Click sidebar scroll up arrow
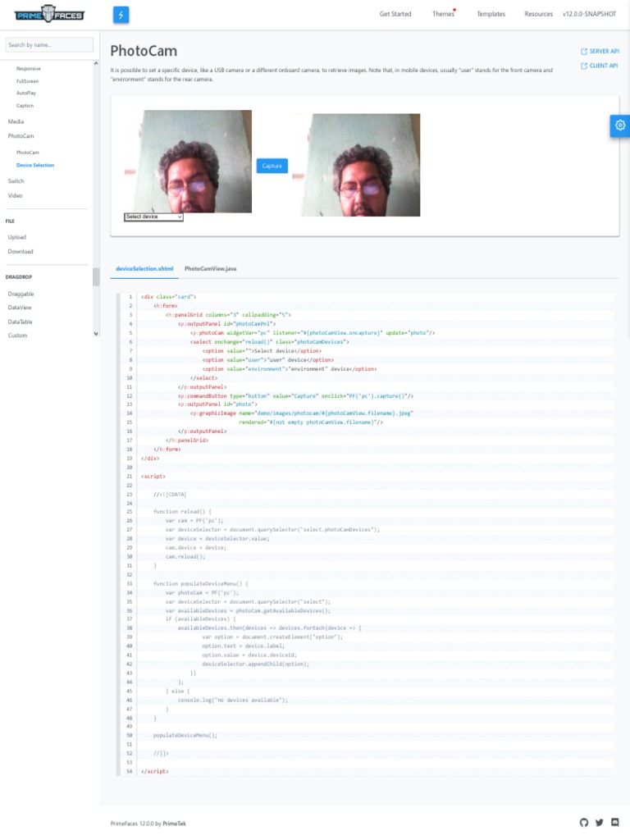The image size is (630, 840). coord(96,63)
